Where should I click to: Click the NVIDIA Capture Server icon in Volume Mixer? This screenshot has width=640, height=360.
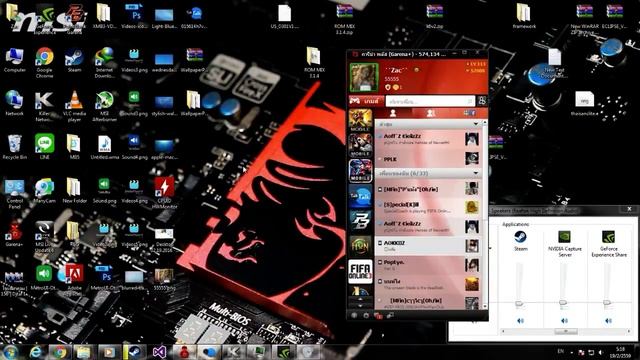[564, 237]
